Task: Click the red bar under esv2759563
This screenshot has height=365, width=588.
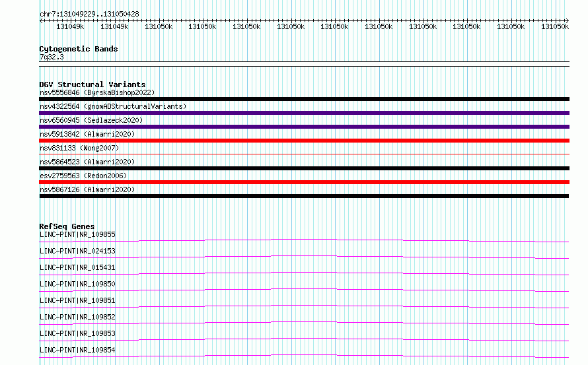Action: (x=304, y=182)
